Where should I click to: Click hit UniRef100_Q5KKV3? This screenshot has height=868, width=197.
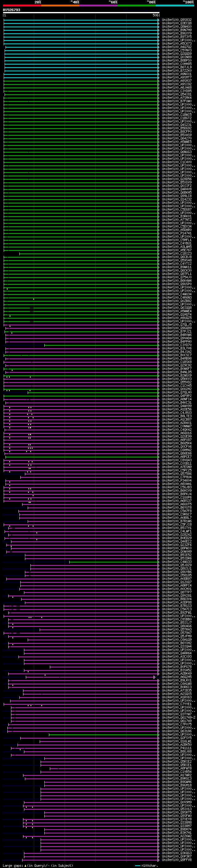coord(177,379)
